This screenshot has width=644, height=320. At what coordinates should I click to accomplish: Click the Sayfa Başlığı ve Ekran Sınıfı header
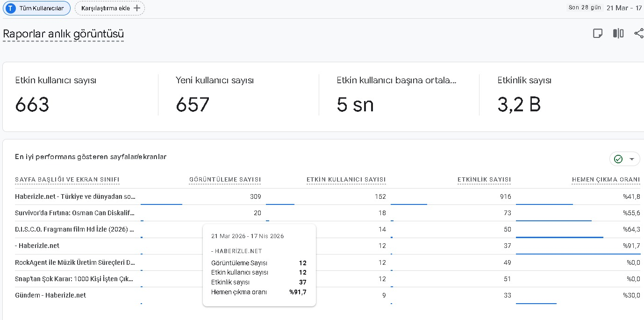pyautogui.click(x=67, y=180)
